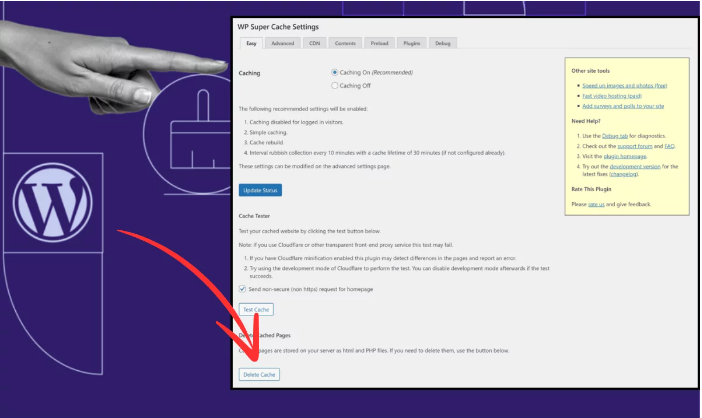Toggle the Send non-secure request checkbox
This screenshot has height=418, width=702.
pos(242,288)
